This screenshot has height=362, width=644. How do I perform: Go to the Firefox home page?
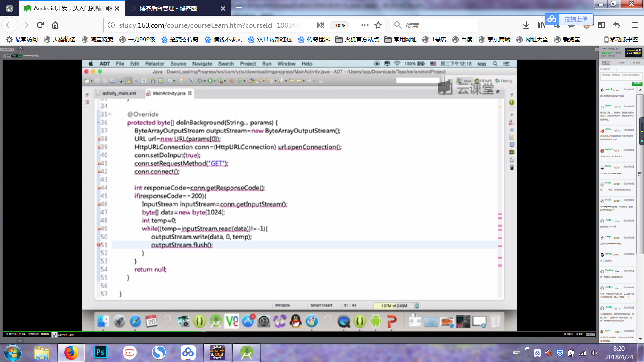tap(55, 25)
